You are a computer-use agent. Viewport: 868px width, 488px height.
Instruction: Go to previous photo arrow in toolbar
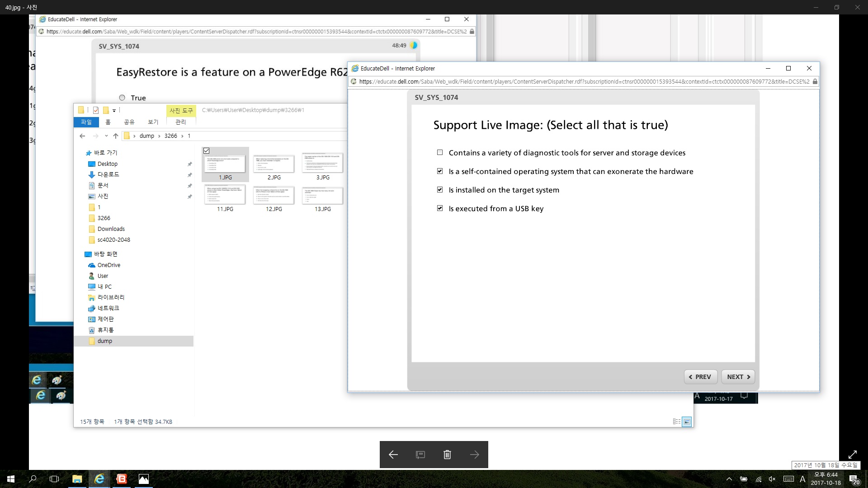coord(393,455)
